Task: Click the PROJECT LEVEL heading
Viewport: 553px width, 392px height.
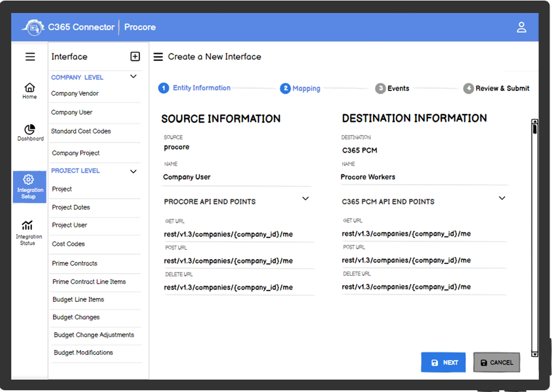Action: pyautogui.click(x=75, y=171)
